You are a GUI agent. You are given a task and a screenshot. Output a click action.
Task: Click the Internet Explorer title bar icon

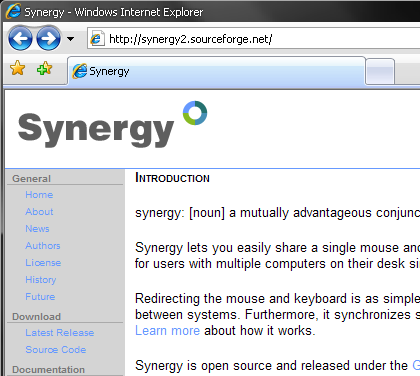(13, 11)
